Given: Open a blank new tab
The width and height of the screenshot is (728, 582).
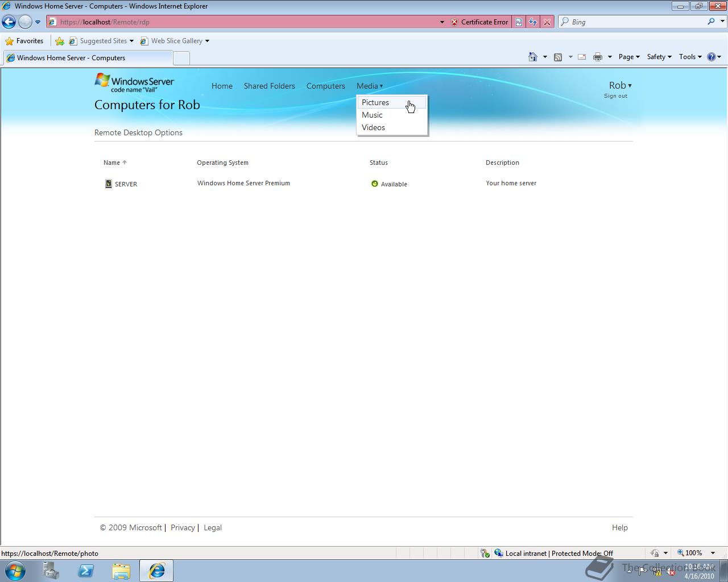Looking at the screenshot, I should point(181,58).
